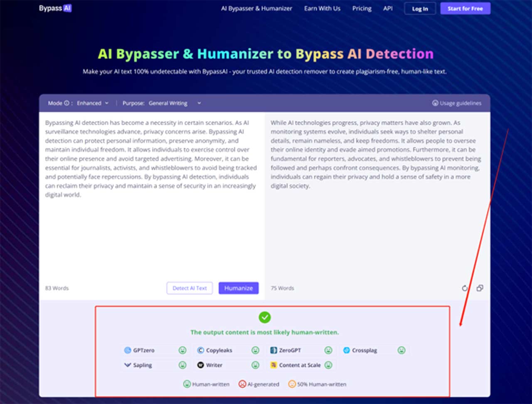The image size is (532, 404).
Task: Click the GPTzero detector icon
Action: tap(128, 350)
